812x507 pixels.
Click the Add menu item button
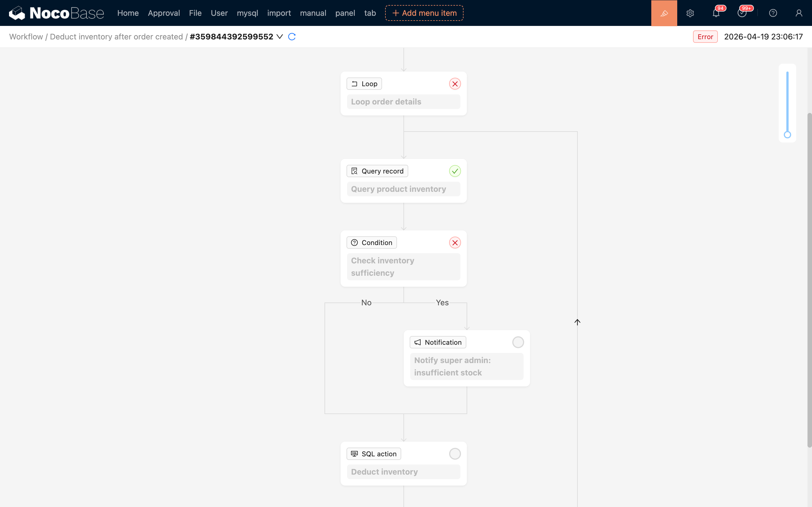point(424,13)
